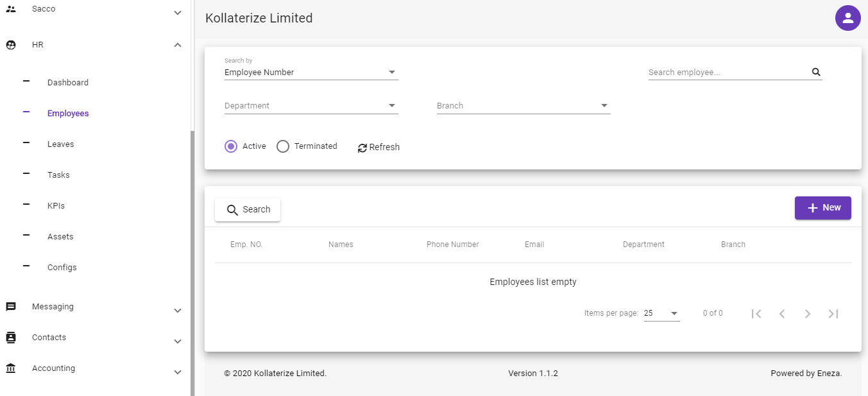Expand the Accounting menu chevron
868x396 pixels.
(178, 372)
